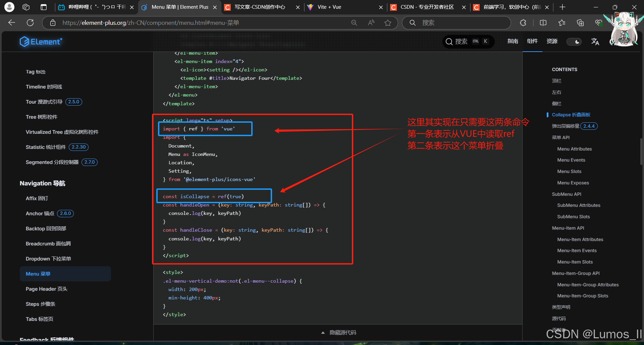This screenshot has width=644, height=345.
Task: Open the 指南 nav menu item
Action: click(513, 41)
